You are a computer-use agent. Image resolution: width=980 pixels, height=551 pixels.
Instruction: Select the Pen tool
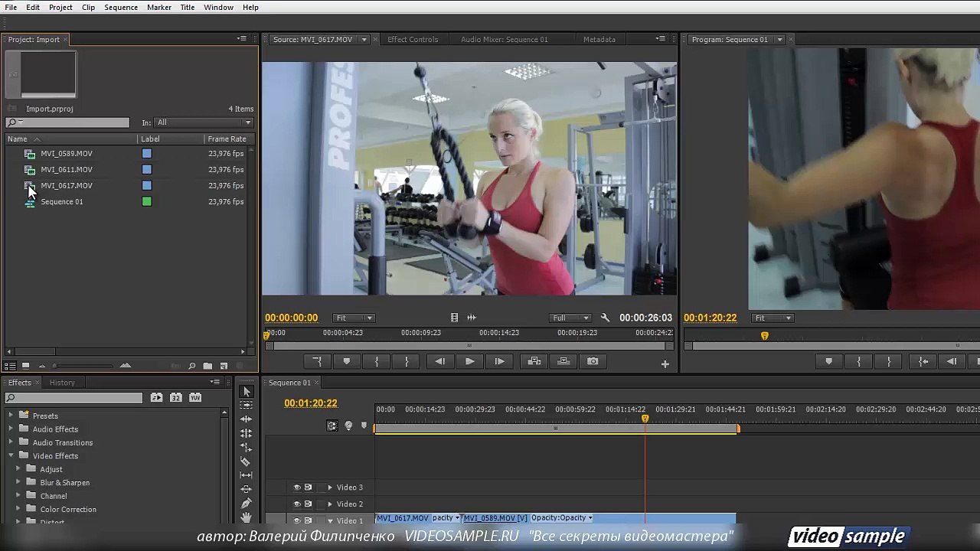(x=246, y=504)
